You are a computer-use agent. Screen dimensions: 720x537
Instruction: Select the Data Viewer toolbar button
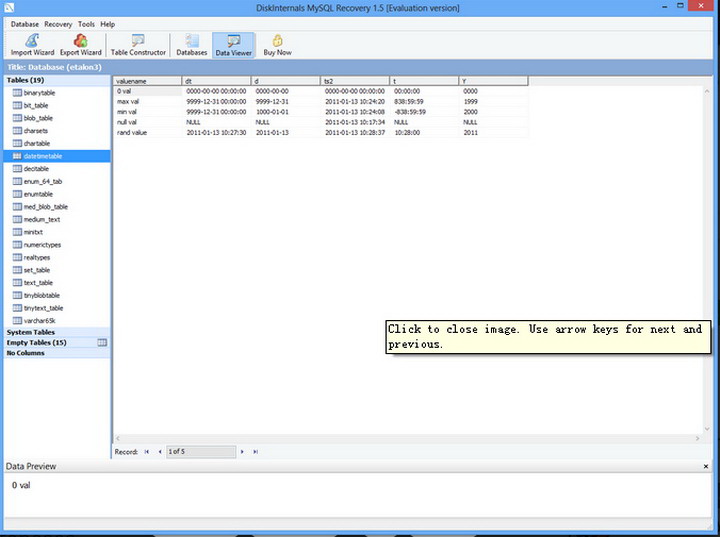click(233, 45)
